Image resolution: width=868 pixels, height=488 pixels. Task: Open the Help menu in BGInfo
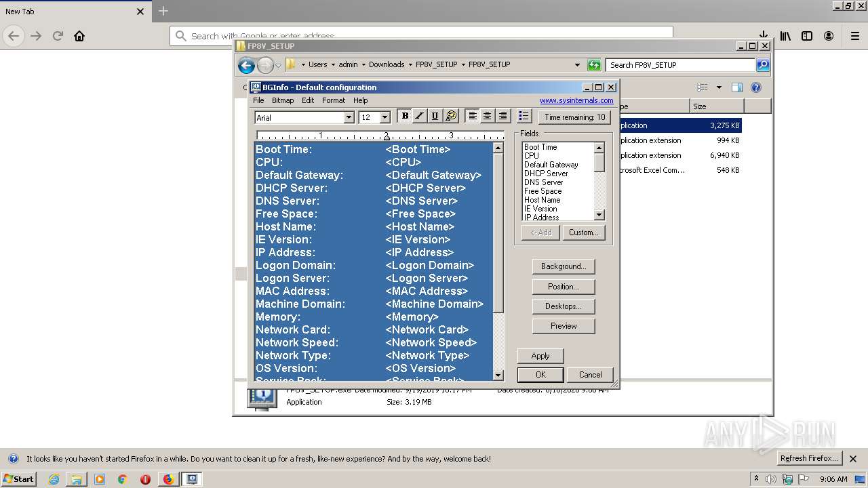(361, 100)
